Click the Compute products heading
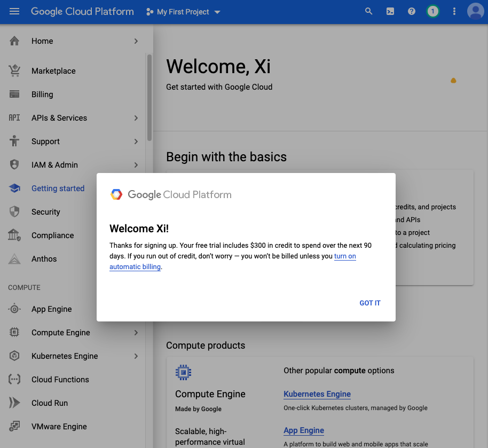Screen dimensions: 488x448 coord(206,345)
